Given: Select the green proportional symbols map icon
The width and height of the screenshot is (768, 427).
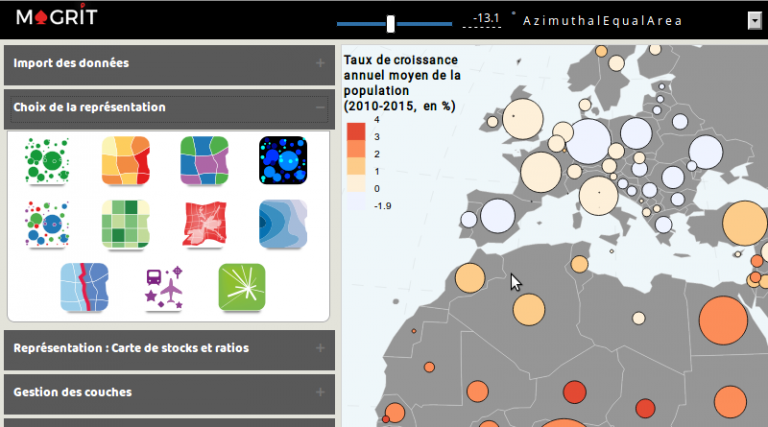Looking at the screenshot, I should 46,160.
